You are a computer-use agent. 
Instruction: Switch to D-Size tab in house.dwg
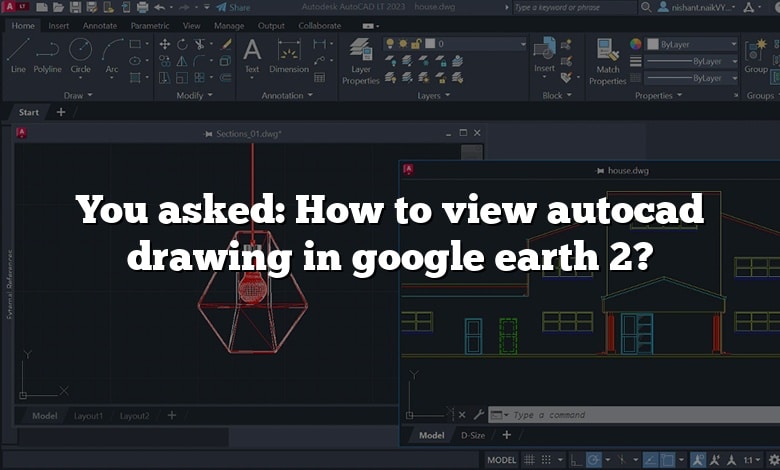coord(473,435)
